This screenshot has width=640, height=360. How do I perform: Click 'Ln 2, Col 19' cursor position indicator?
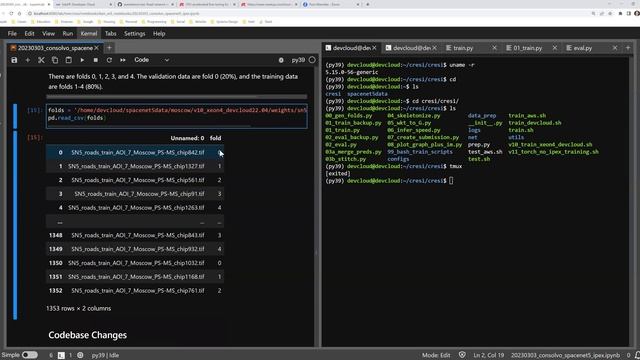(x=489, y=355)
